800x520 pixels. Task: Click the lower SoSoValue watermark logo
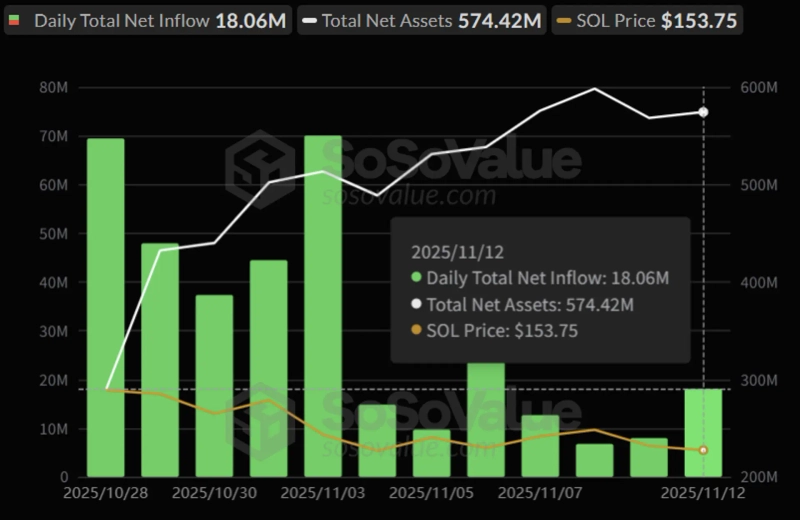coord(259,420)
